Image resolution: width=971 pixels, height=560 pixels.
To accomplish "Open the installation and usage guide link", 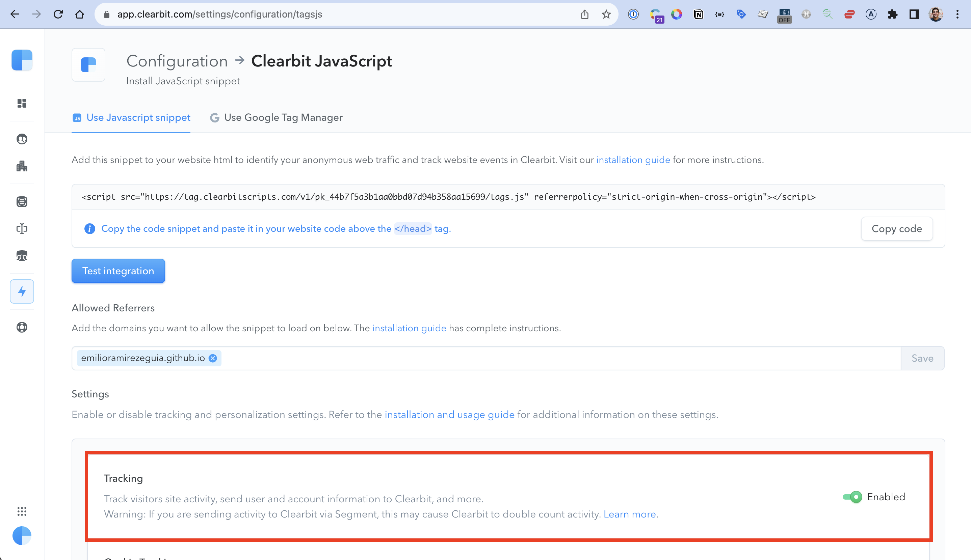I will point(449,415).
